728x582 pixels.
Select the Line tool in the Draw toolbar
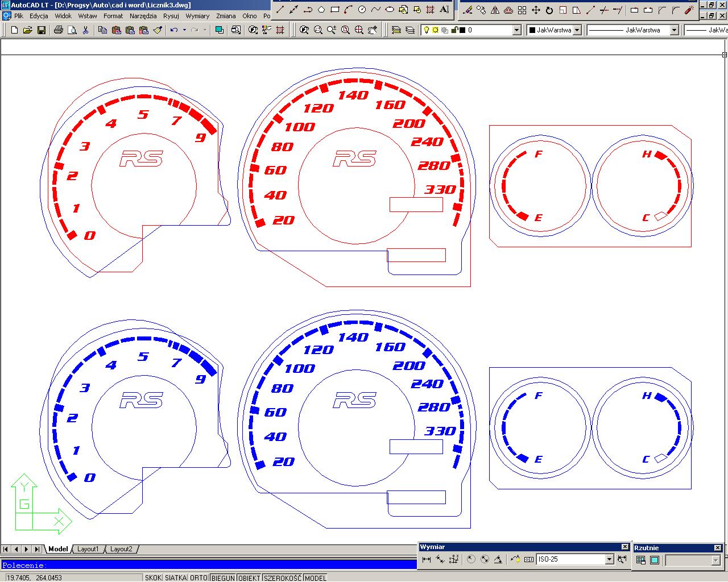(x=280, y=10)
